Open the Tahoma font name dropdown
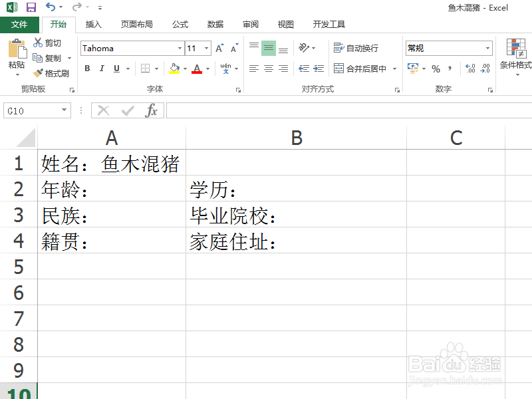This screenshot has height=399, width=532. click(x=180, y=48)
